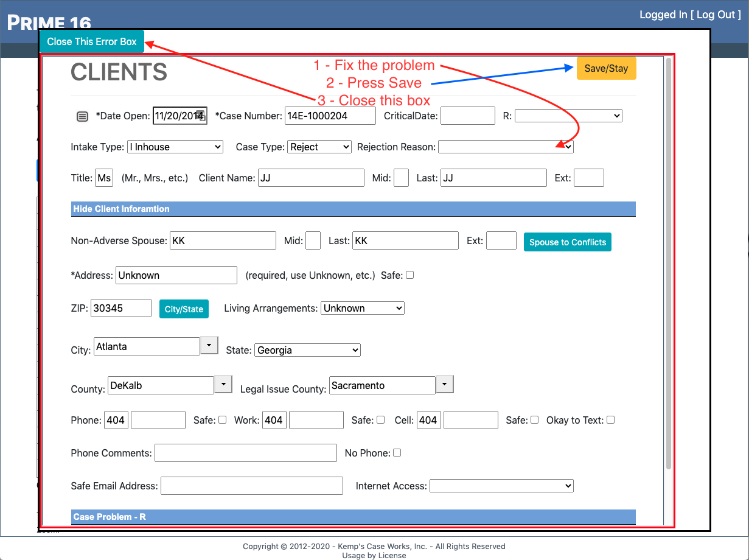Tick the Cell phone Safe checkbox
The height and width of the screenshot is (560, 749).
point(534,420)
